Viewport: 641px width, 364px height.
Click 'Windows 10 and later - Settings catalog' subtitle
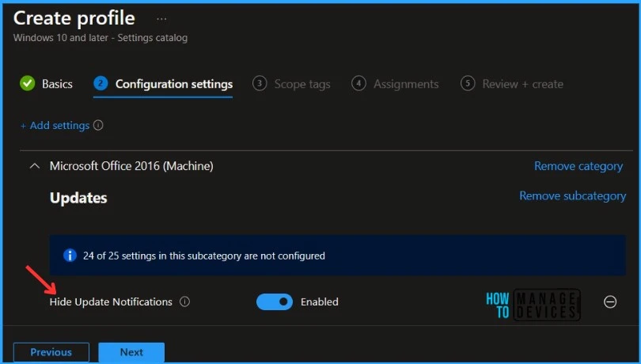pos(101,38)
